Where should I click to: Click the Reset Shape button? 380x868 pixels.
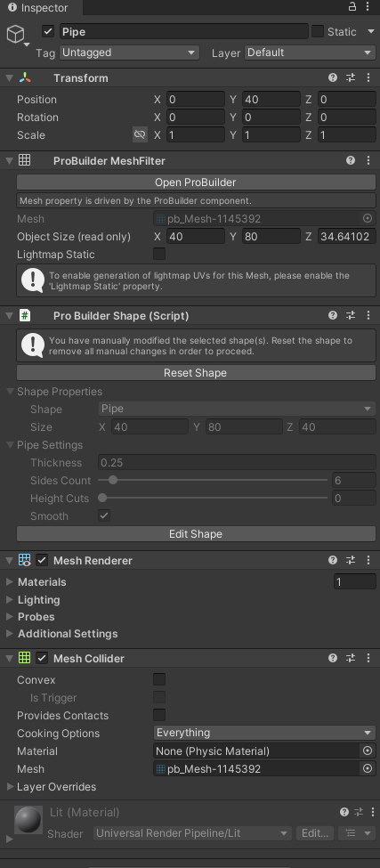point(196,372)
